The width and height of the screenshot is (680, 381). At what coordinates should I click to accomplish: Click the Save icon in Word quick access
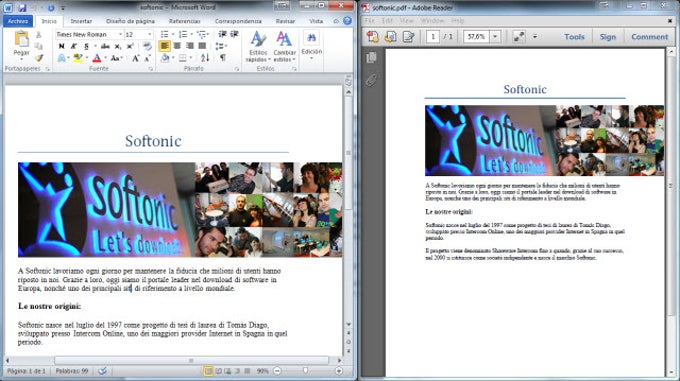coord(22,8)
